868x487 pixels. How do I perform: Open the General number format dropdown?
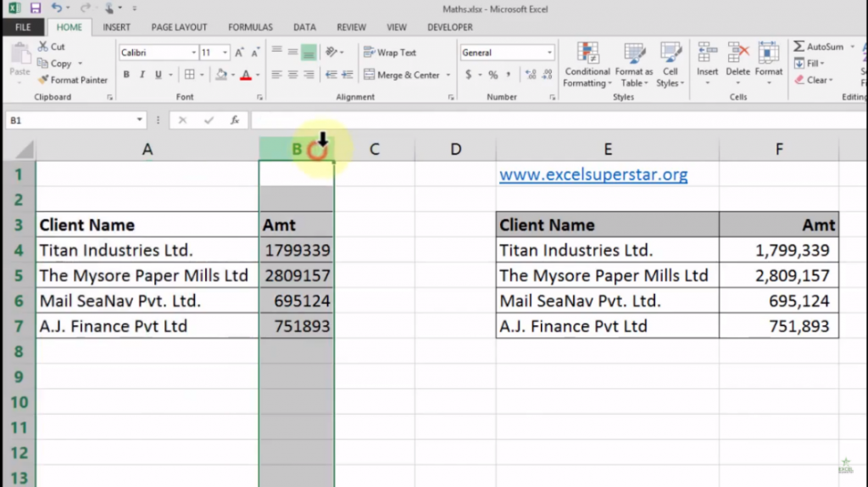(x=549, y=53)
